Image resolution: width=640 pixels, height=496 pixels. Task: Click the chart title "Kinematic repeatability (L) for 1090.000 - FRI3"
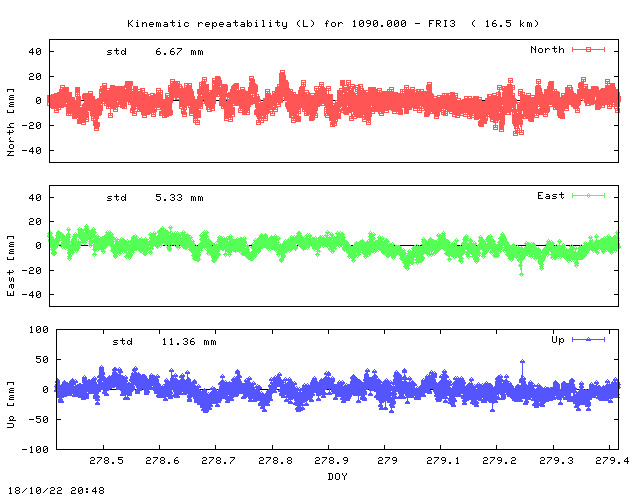[x=291, y=24]
